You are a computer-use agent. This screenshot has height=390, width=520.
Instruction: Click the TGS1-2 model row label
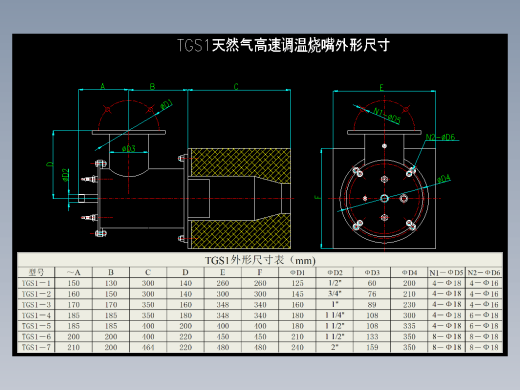(x=36, y=294)
